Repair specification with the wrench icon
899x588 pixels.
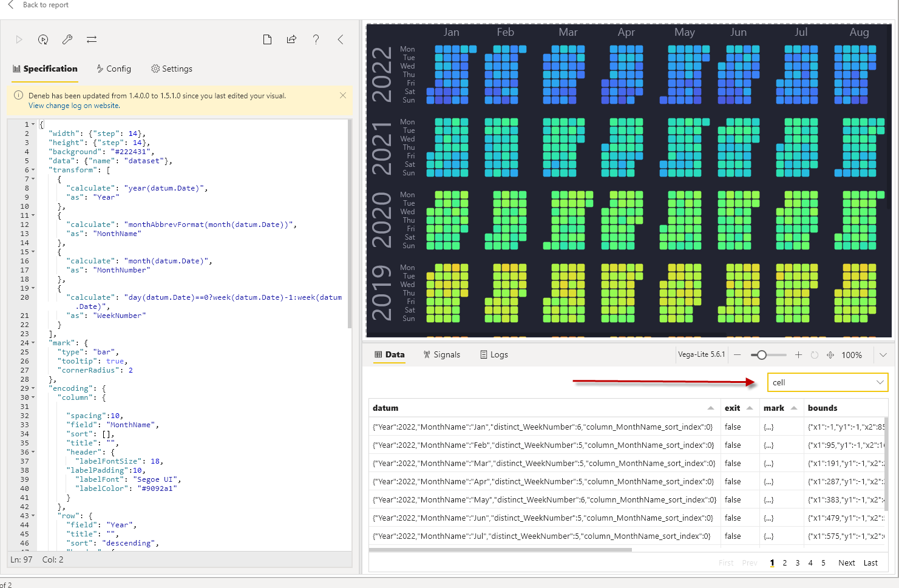pyautogui.click(x=67, y=39)
